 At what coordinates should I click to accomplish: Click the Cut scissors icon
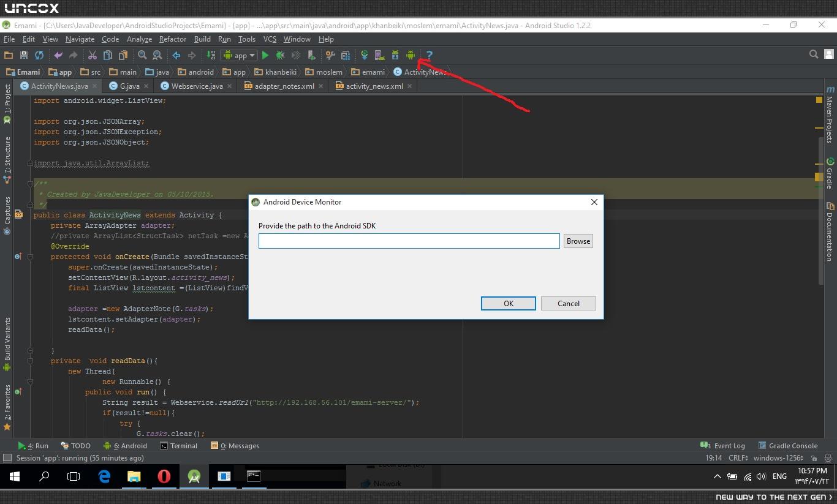(x=93, y=55)
